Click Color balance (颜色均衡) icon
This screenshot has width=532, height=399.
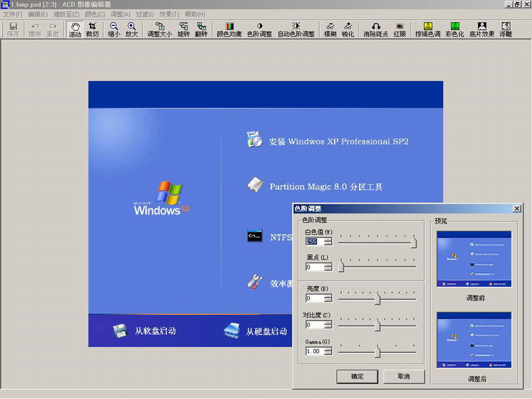[229, 29]
